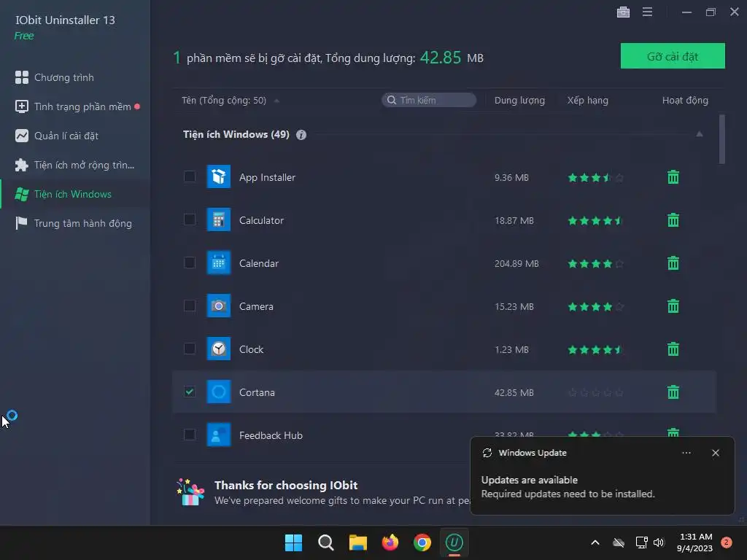This screenshot has height=560, width=747.
Task: Sort by Dung lượng column
Action: coord(519,101)
